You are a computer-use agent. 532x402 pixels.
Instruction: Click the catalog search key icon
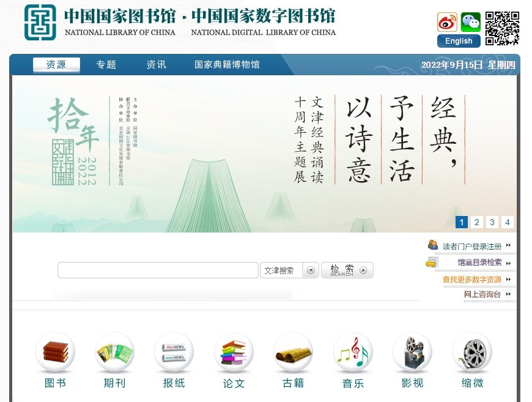[432, 262]
